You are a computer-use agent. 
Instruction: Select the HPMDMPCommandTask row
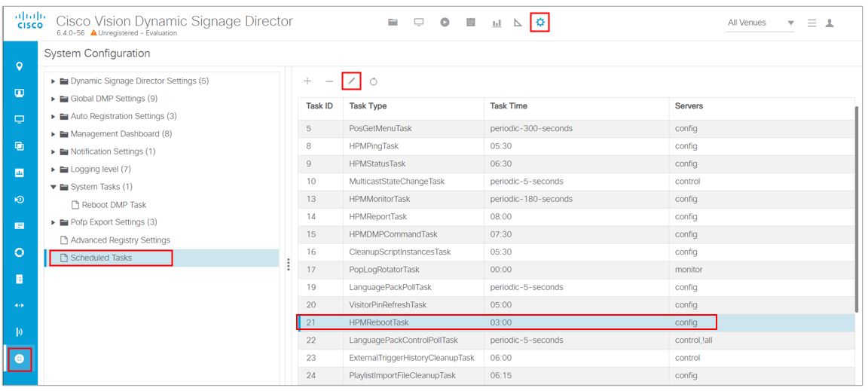coord(576,234)
